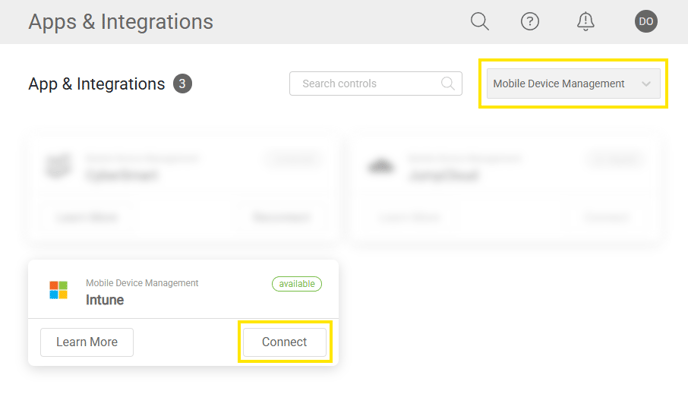Click the chevron arrow of category filter

pyautogui.click(x=646, y=84)
